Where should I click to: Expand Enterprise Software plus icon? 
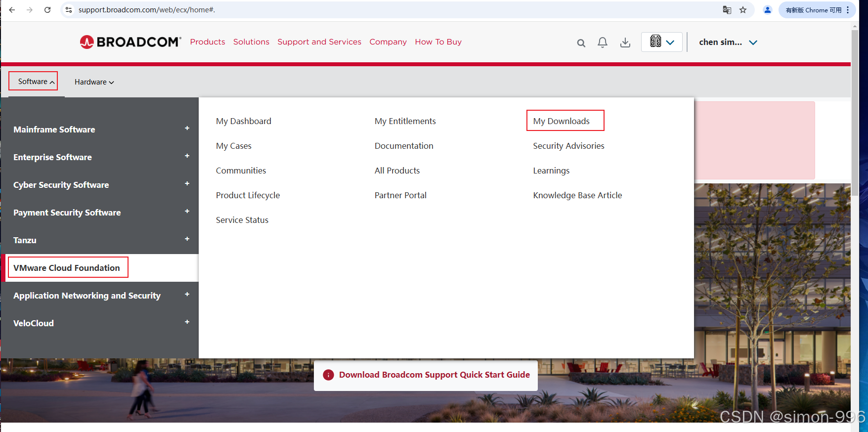coord(187,156)
